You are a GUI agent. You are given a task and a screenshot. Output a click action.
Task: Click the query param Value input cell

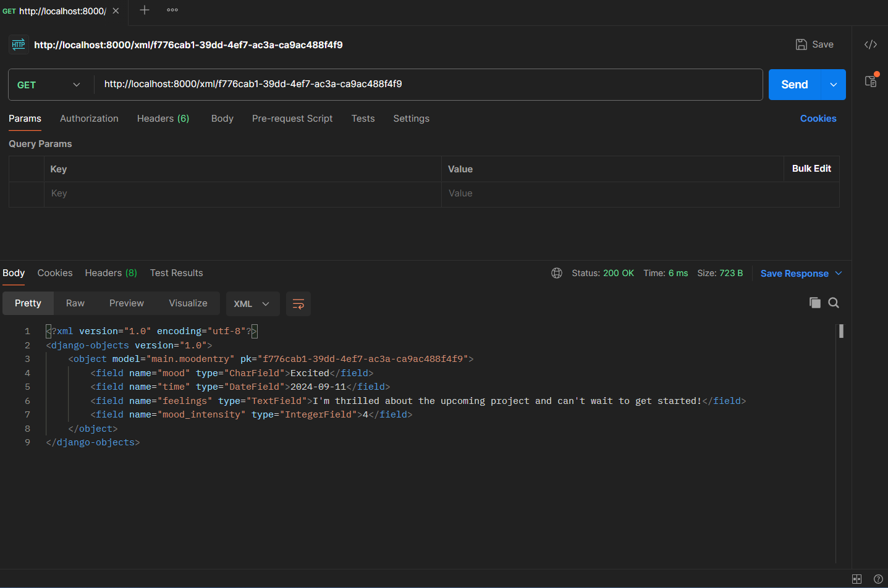(x=640, y=194)
